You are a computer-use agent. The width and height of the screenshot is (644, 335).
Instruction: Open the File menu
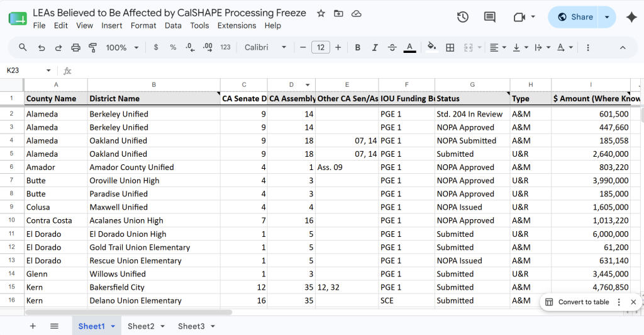click(40, 25)
